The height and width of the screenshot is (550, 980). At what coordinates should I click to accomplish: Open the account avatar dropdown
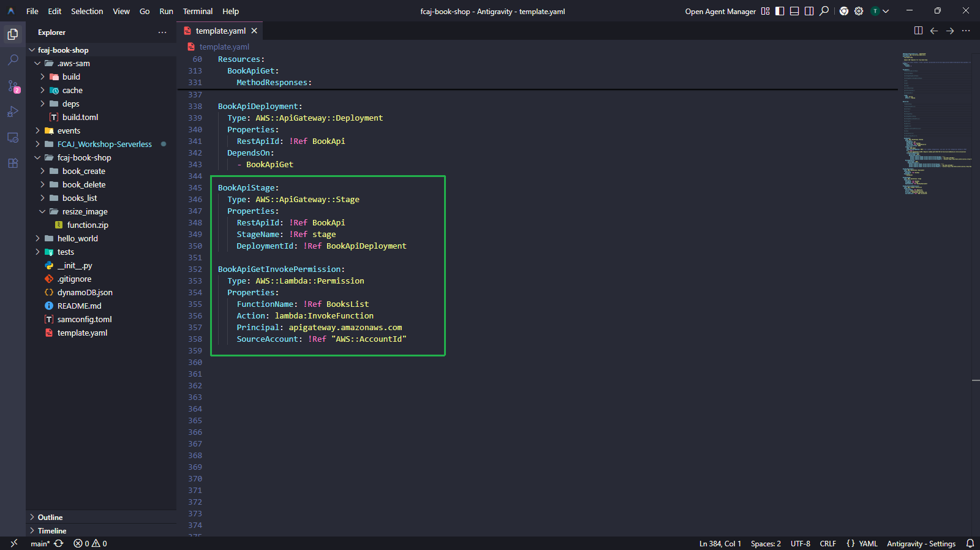click(x=880, y=11)
